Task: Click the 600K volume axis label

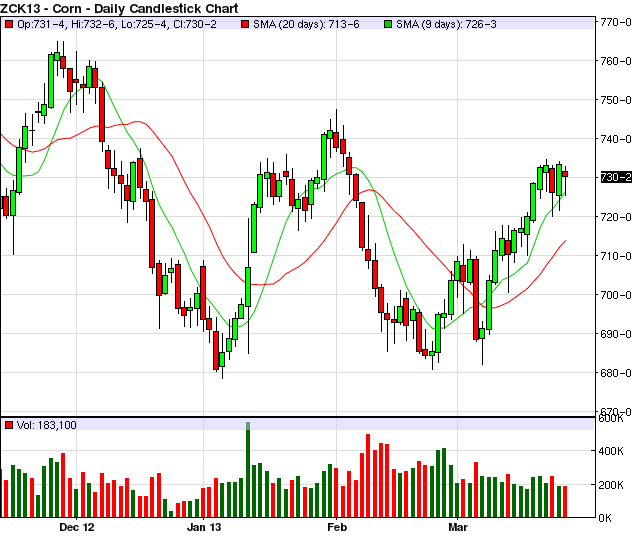Action: pos(611,419)
